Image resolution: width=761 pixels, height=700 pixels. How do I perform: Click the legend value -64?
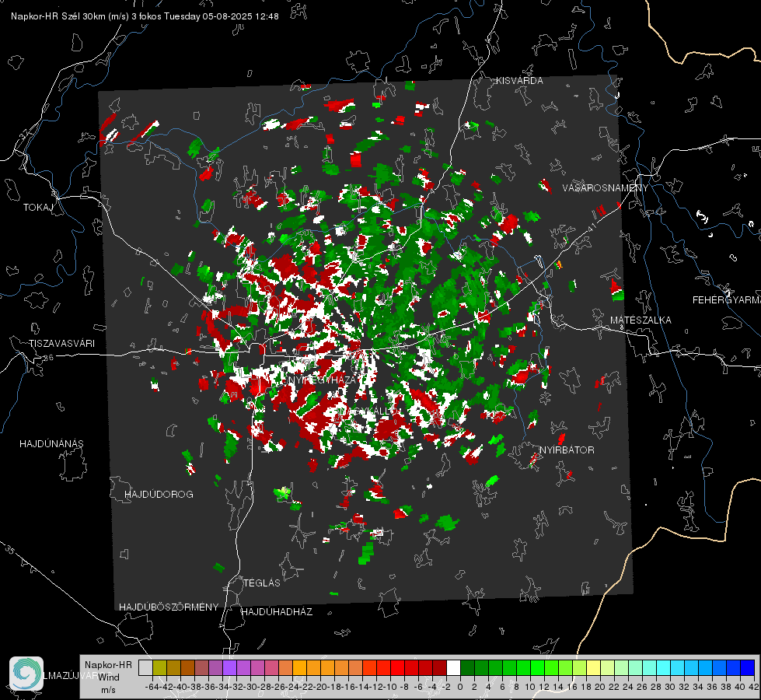152,687
